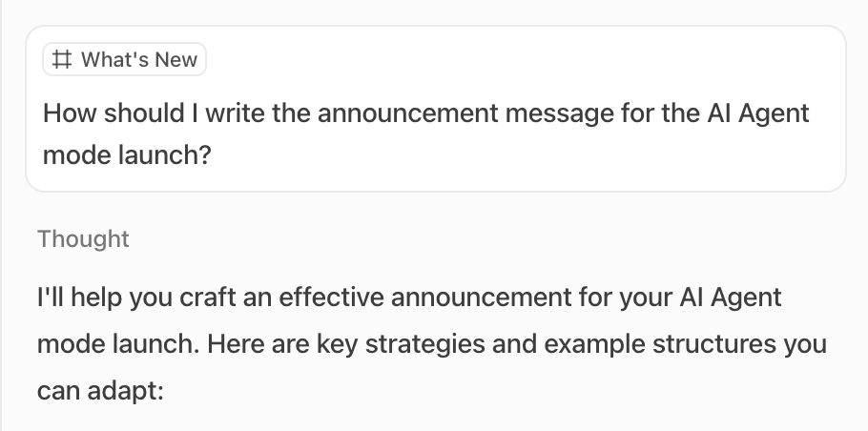
Task: Click "effective announcement" in the reply
Action: [x=432, y=297]
